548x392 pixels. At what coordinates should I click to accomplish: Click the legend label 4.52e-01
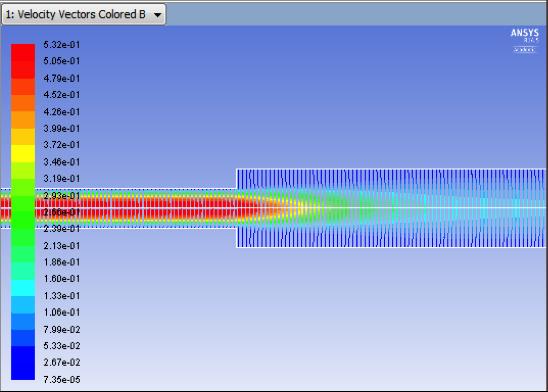click(62, 95)
